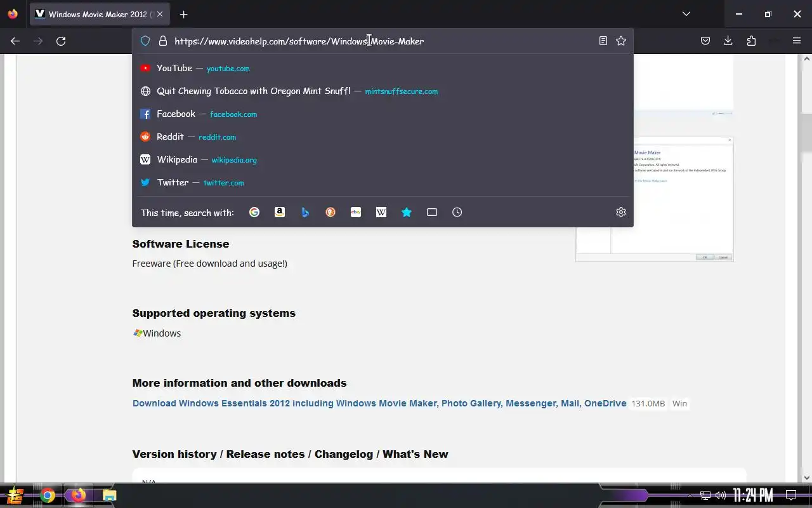Image resolution: width=812 pixels, height=508 pixels.
Task: Search this time with Bing
Action: pyautogui.click(x=305, y=212)
